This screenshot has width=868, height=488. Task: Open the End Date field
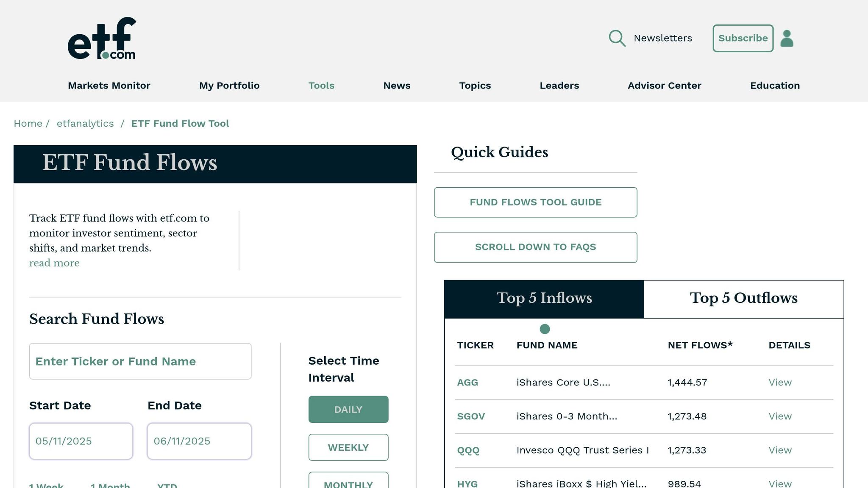(199, 441)
